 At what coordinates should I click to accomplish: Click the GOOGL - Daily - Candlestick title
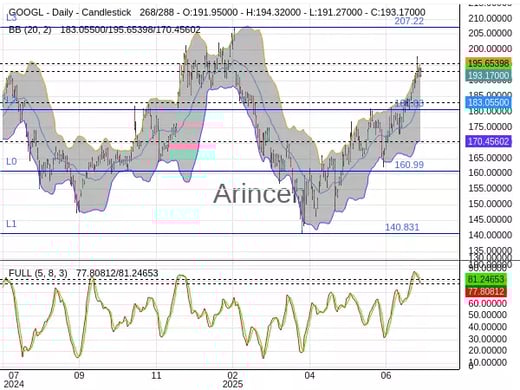[x=70, y=13]
